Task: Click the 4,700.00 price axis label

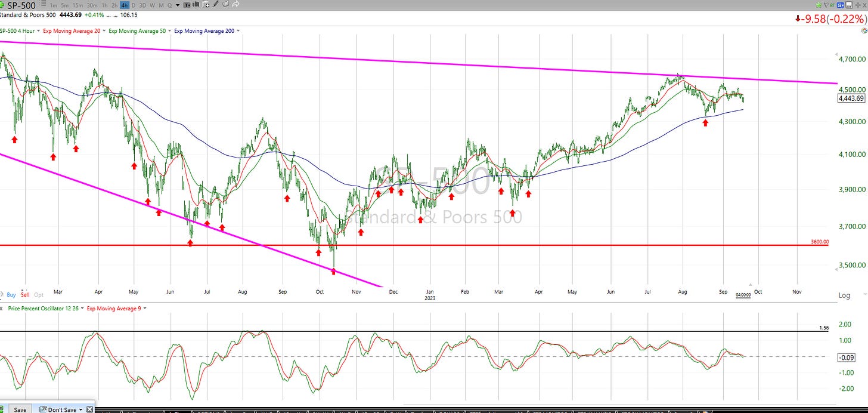Action: (851, 59)
